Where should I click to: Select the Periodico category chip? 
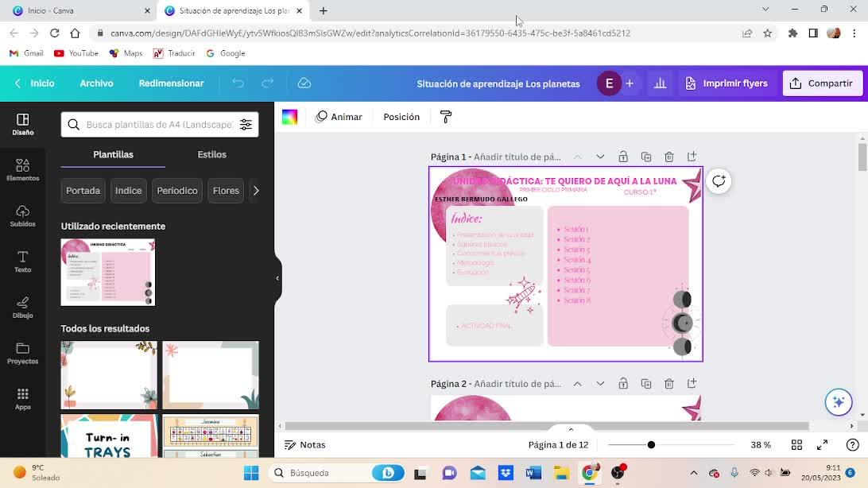coord(177,190)
